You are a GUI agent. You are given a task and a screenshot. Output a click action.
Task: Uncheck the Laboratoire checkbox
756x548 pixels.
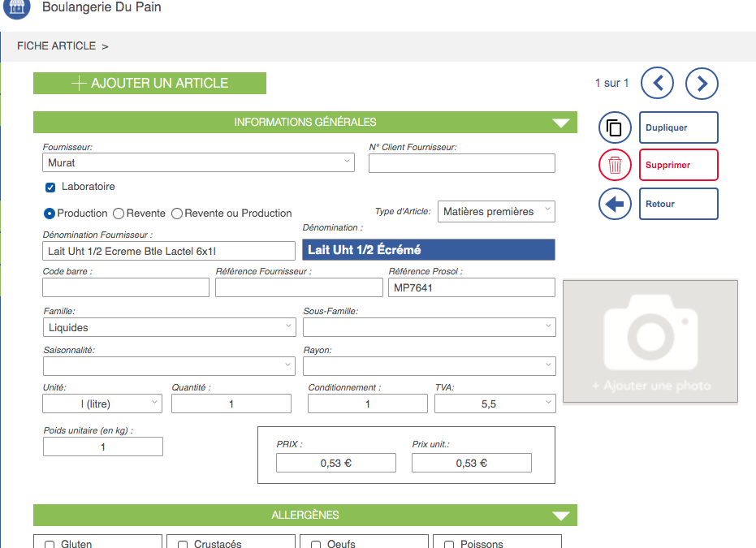[50, 188]
